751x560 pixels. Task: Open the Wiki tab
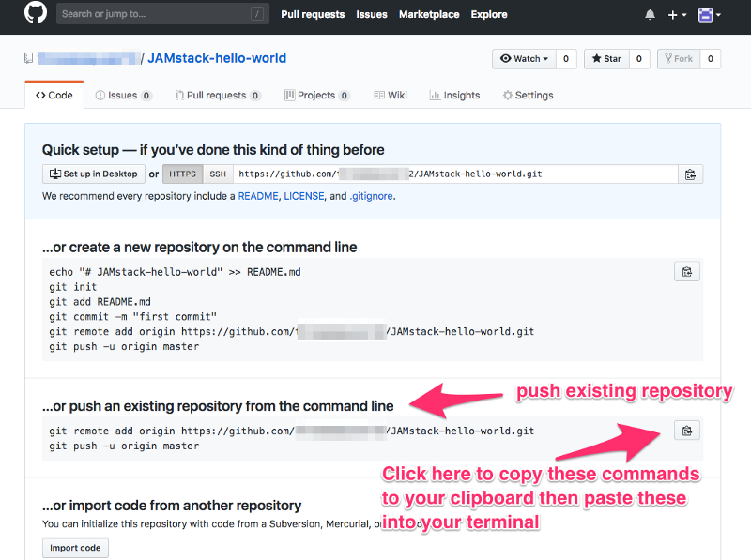click(x=391, y=96)
